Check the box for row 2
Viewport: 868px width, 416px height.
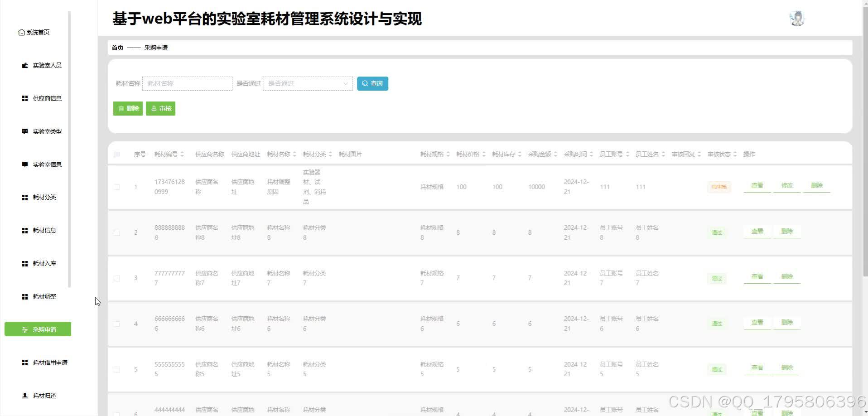tap(117, 233)
